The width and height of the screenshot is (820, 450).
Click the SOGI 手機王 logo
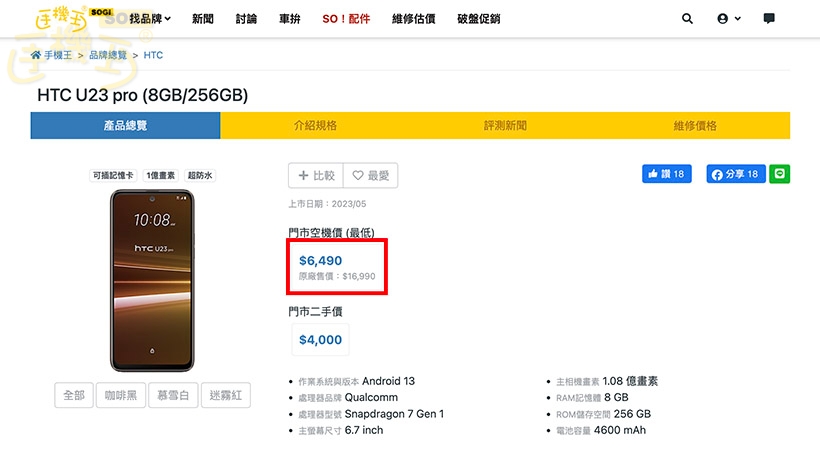60,19
